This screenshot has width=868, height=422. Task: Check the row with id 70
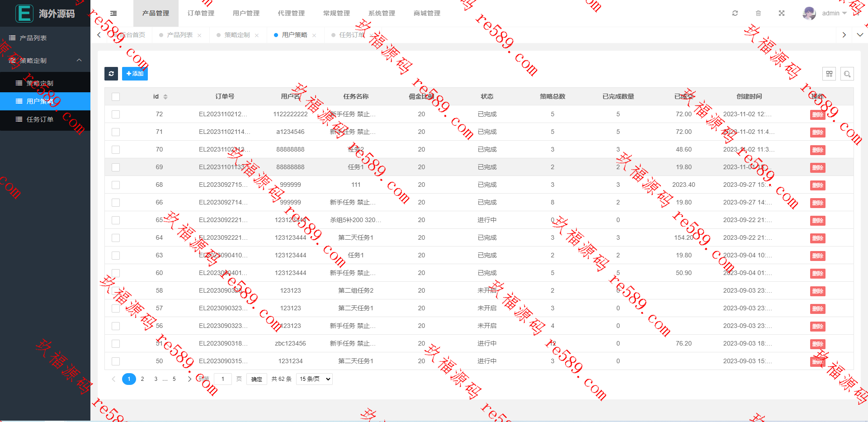click(116, 150)
